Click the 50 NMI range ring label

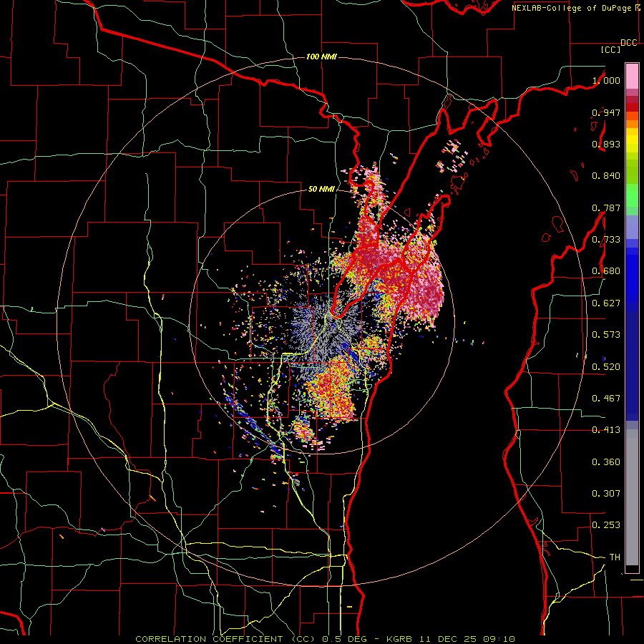[x=321, y=190]
